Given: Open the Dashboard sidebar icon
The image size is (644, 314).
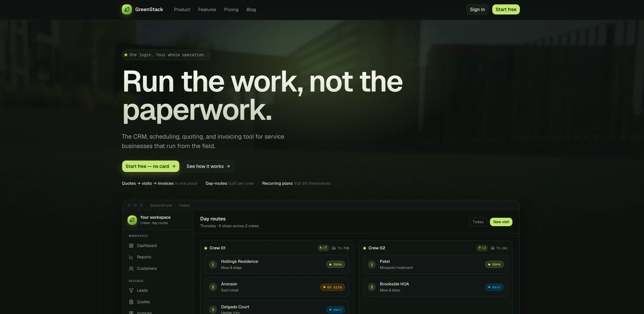Looking at the screenshot, I should [131, 246].
